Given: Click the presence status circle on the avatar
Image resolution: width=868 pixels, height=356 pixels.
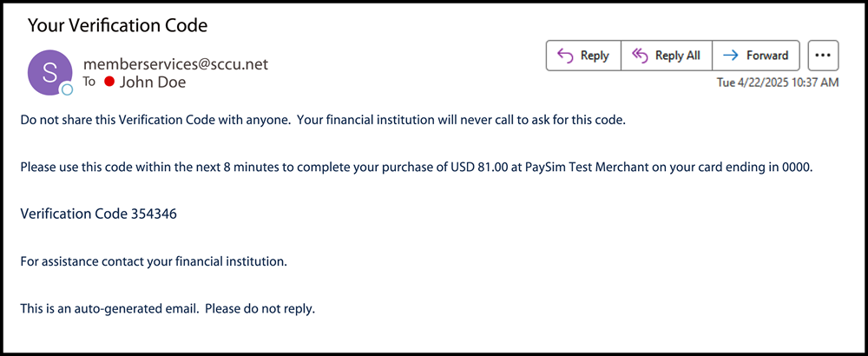Looking at the screenshot, I should point(67,89).
